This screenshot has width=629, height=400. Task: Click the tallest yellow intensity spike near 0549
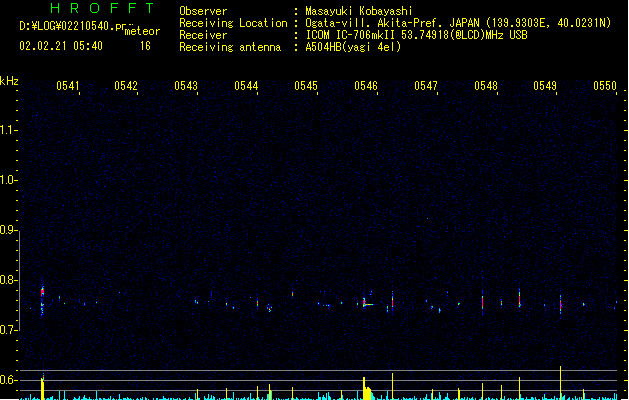tap(560, 382)
